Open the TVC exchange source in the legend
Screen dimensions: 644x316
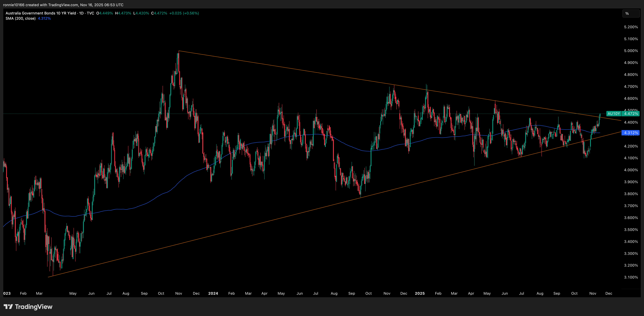coord(92,13)
